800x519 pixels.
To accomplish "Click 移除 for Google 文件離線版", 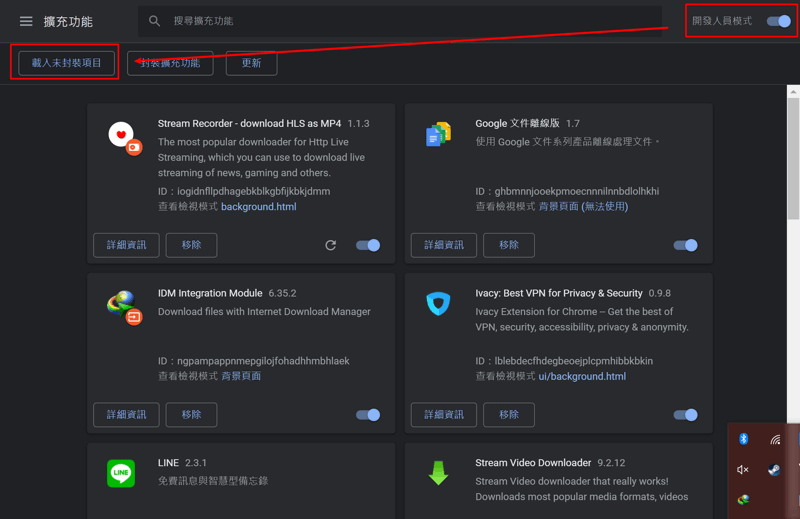I will [x=509, y=245].
